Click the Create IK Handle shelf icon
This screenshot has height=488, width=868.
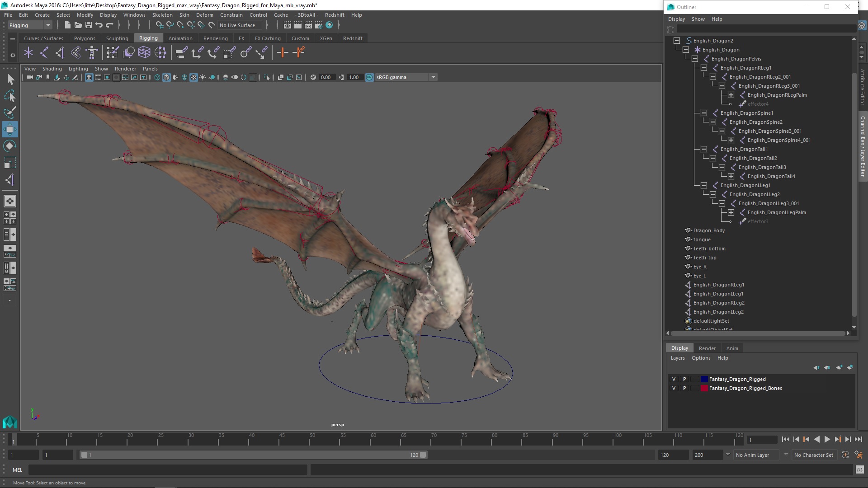coord(60,53)
